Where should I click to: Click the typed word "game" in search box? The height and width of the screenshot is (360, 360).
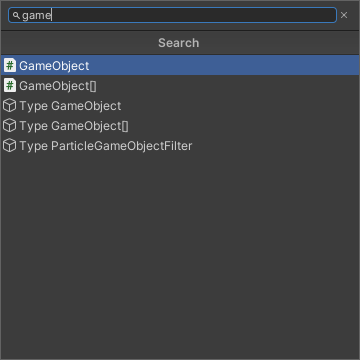(37, 16)
